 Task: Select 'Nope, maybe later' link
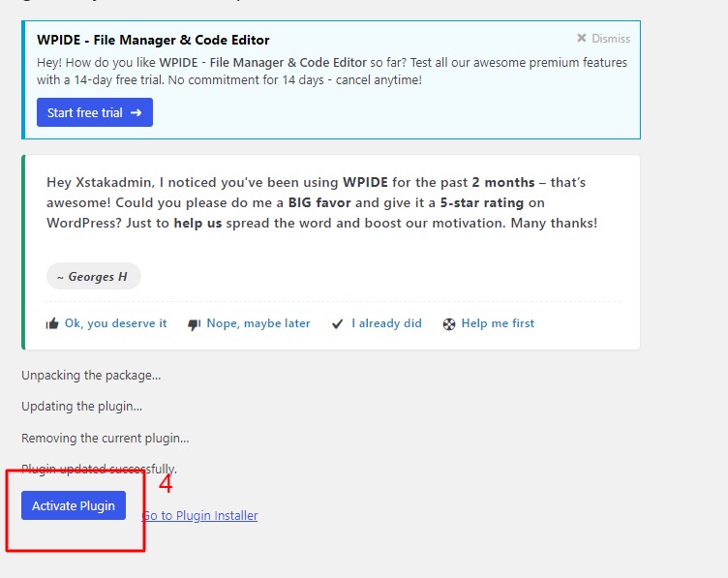click(x=258, y=323)
